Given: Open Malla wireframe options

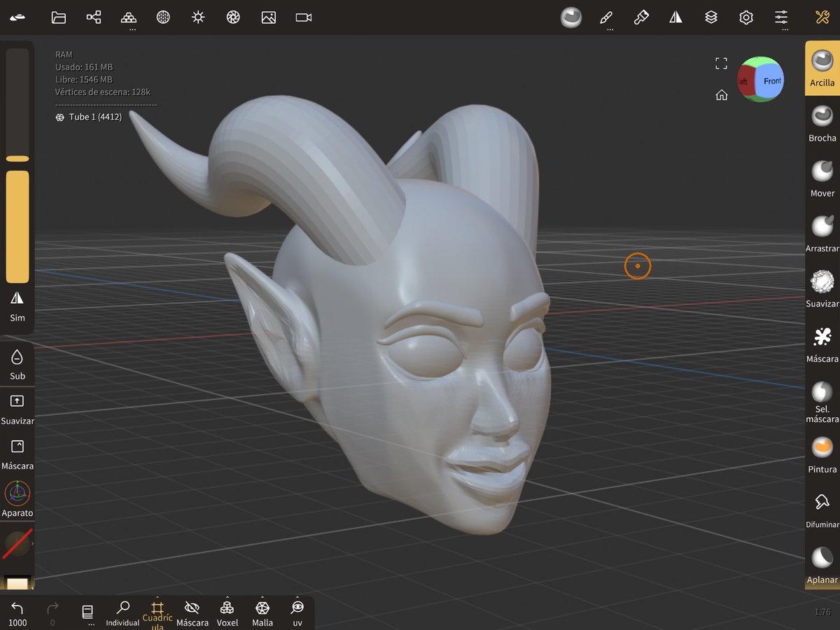Looking at the screenshot, I should click(x=262, y=612).
